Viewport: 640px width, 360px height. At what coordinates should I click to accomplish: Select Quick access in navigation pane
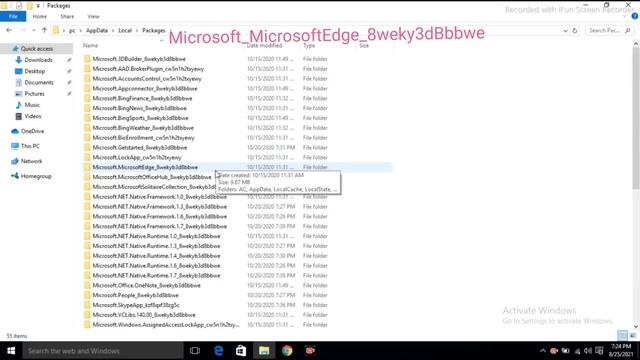click(37, 49)
